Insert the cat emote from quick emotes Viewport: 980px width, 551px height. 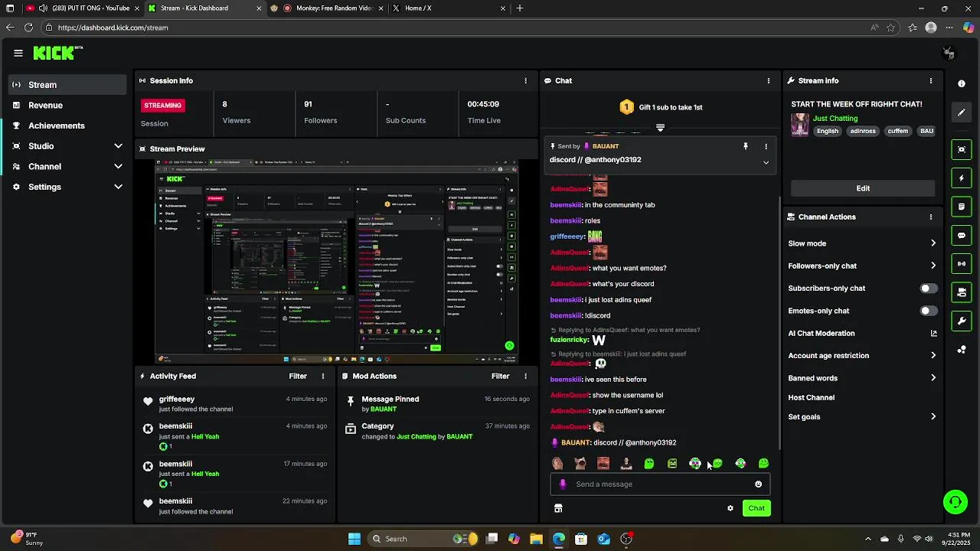click(580, 463)
